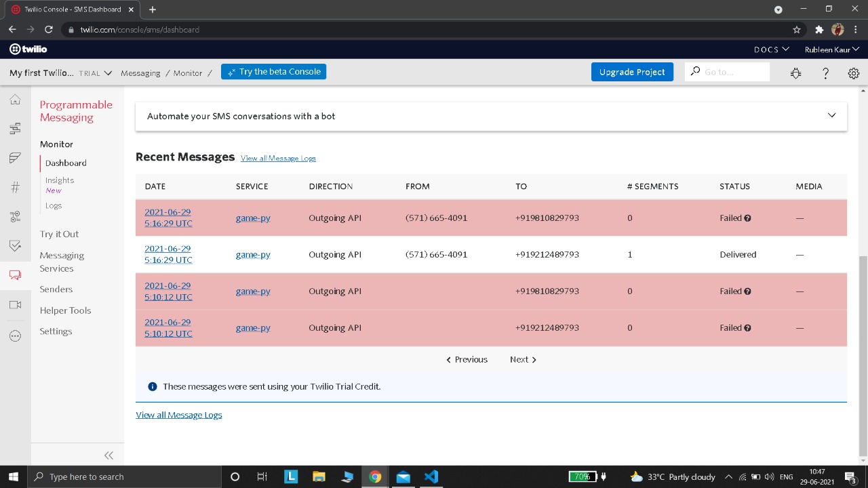Focus the Go to search field
Image resolution: width=868 pixels, height=488 pixels.
728,72
